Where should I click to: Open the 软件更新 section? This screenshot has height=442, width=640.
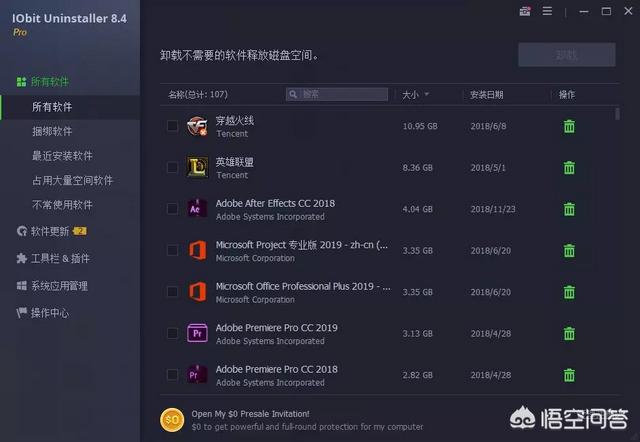[x=50, y=231]
